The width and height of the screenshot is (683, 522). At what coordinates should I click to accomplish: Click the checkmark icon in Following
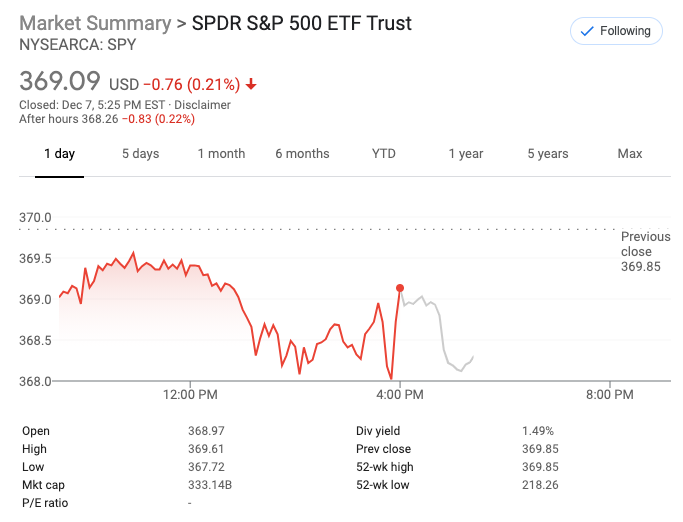pos(587,31)
